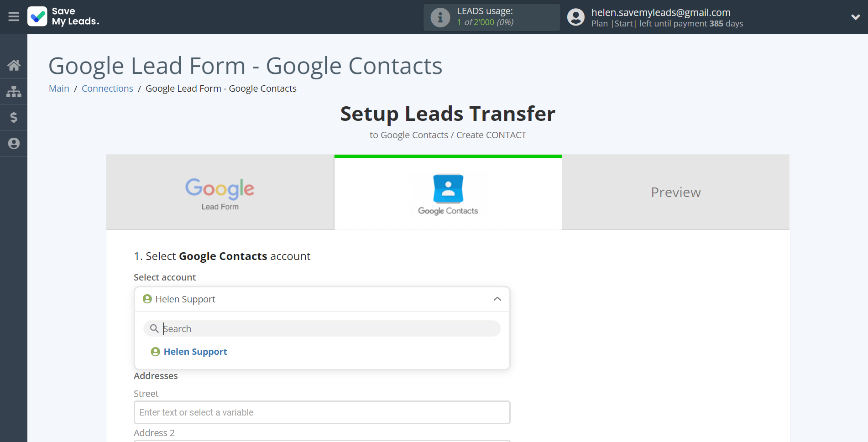Screen dimensions: 868x442
Task: Click the search magnifier icon
Action: pos(154,328)
